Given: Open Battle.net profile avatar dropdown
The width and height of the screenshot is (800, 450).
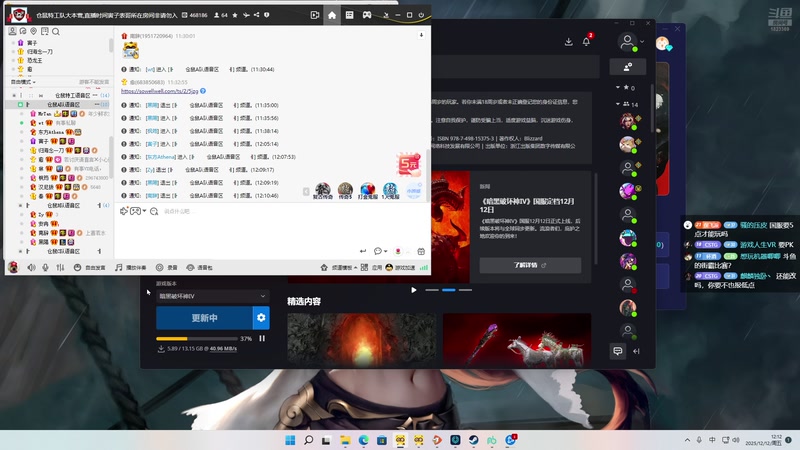Looking at the screenshot, I should [x=630, y=41].
